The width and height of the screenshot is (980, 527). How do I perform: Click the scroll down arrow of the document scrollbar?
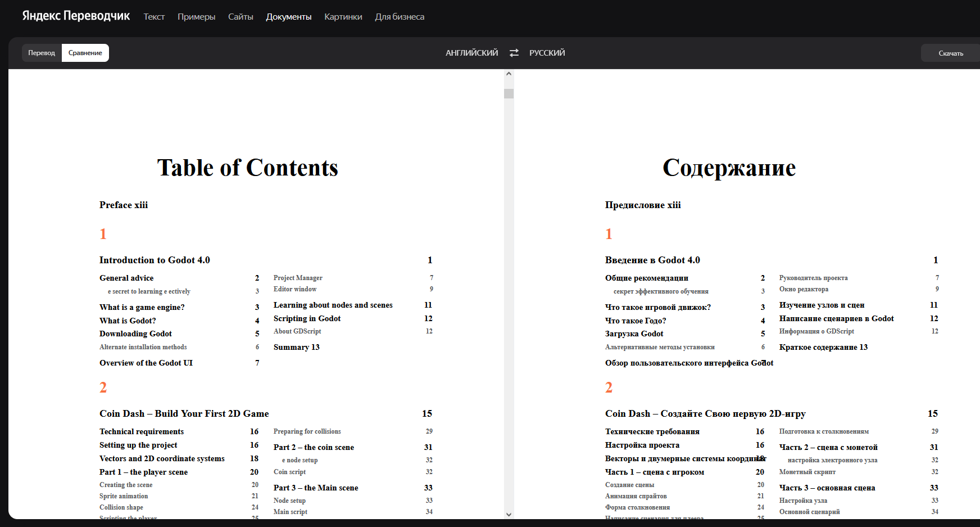point(509,514)
